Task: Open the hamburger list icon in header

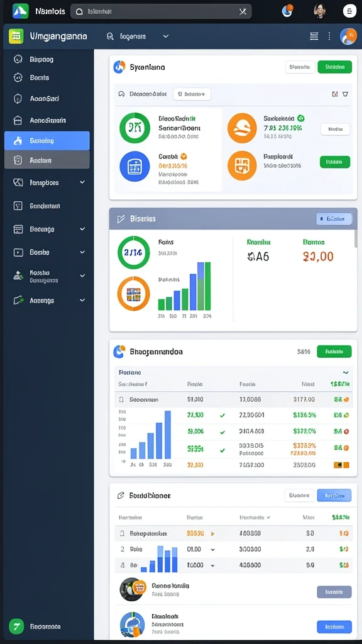Action: point(314,36)
